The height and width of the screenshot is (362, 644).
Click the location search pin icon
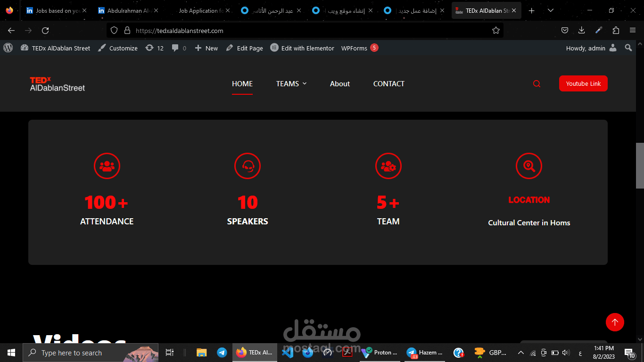point(529,166)
